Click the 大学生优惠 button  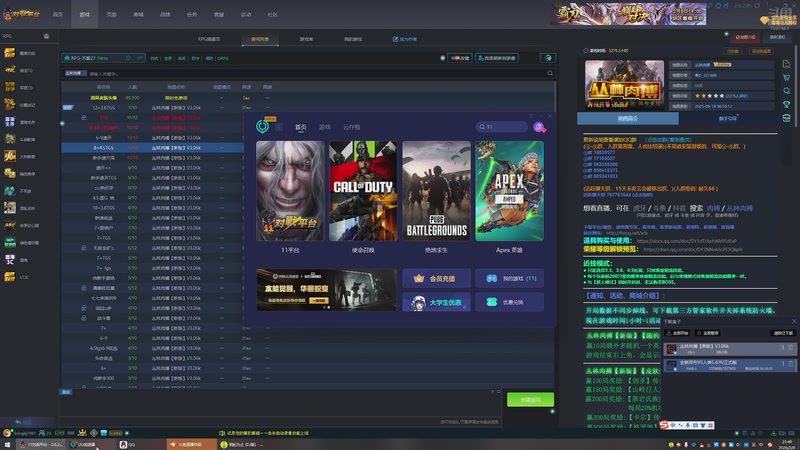click(436, 302)
